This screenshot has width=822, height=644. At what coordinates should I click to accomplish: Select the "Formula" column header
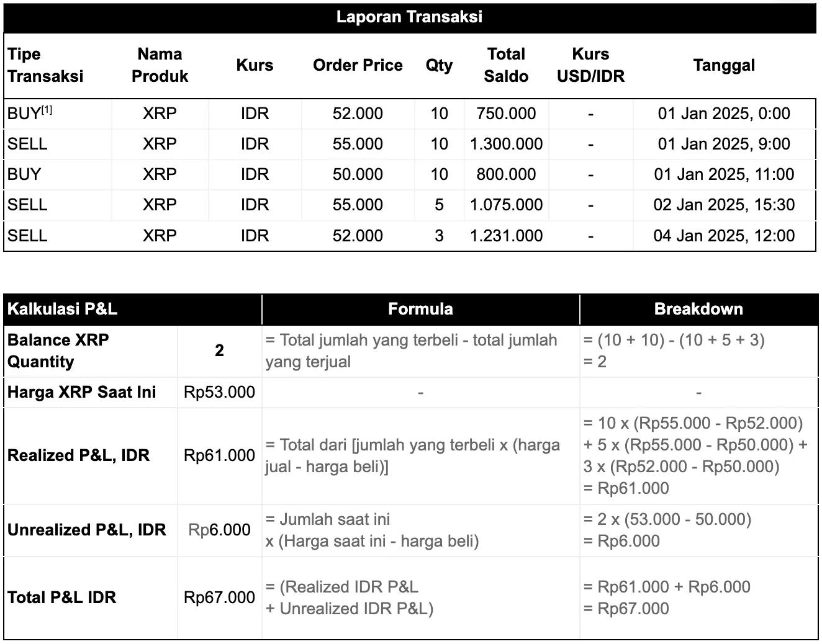pos(420,309)
